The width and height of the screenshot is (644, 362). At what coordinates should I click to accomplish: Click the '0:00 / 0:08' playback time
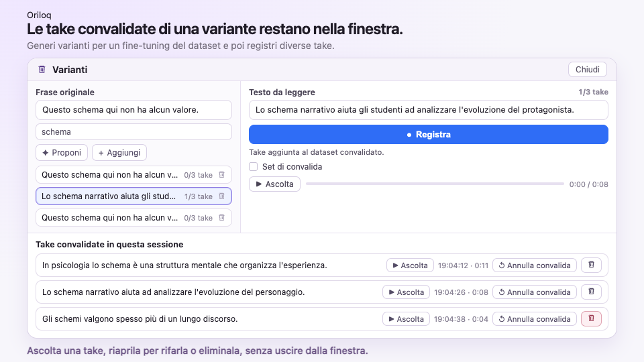[x=588, y=184]
